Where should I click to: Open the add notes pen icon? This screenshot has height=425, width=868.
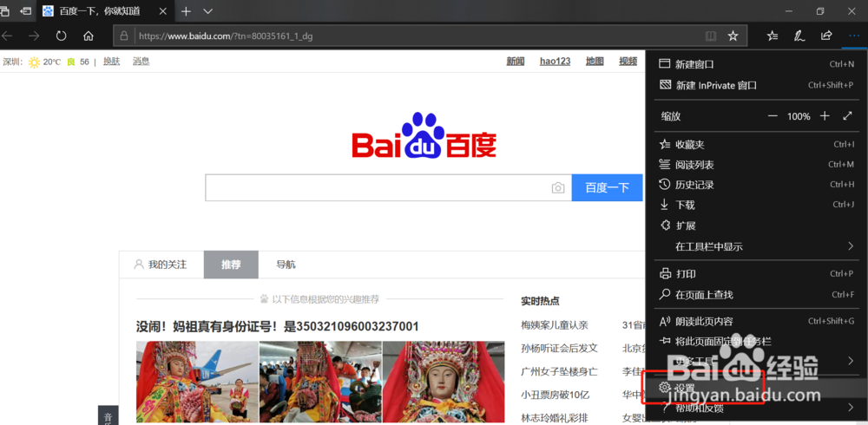point(799,36)
